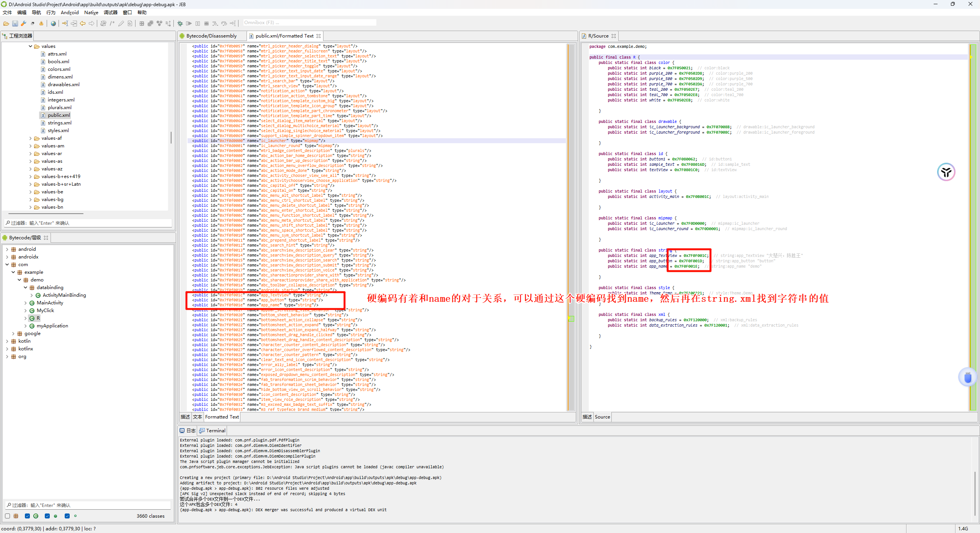The image size is (980, 533).
Task: Click the pencil rename icon
Action: tap(121, 24)
